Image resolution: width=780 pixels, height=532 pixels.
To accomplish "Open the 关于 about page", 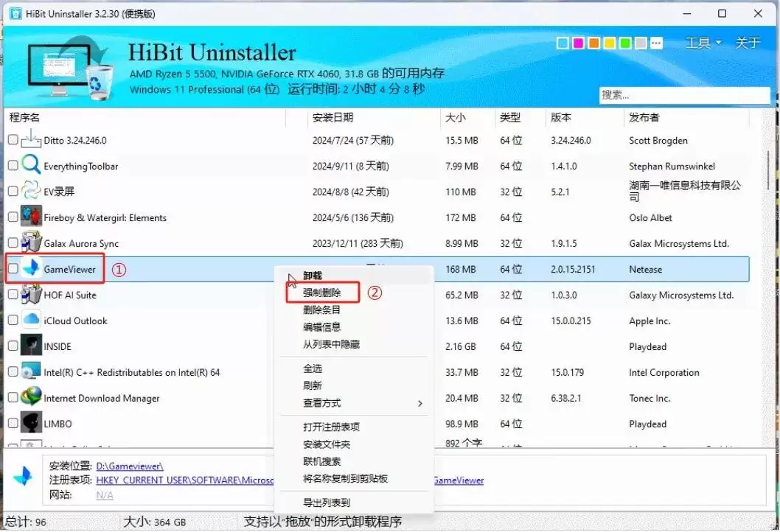I will coord(748,43).
